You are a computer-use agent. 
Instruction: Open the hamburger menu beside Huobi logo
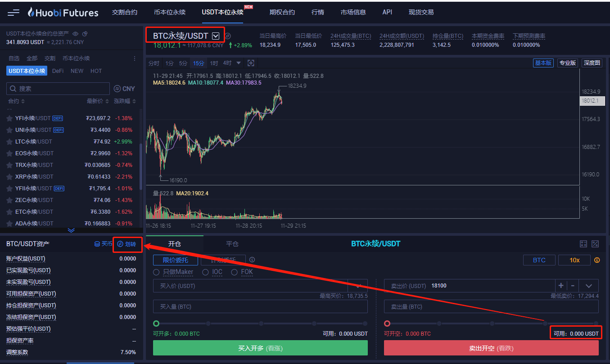[x=14, y=13]
